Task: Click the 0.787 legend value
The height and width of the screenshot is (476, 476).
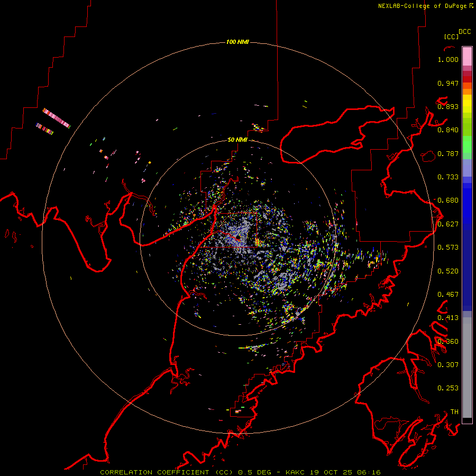Action: click(448, 153)
